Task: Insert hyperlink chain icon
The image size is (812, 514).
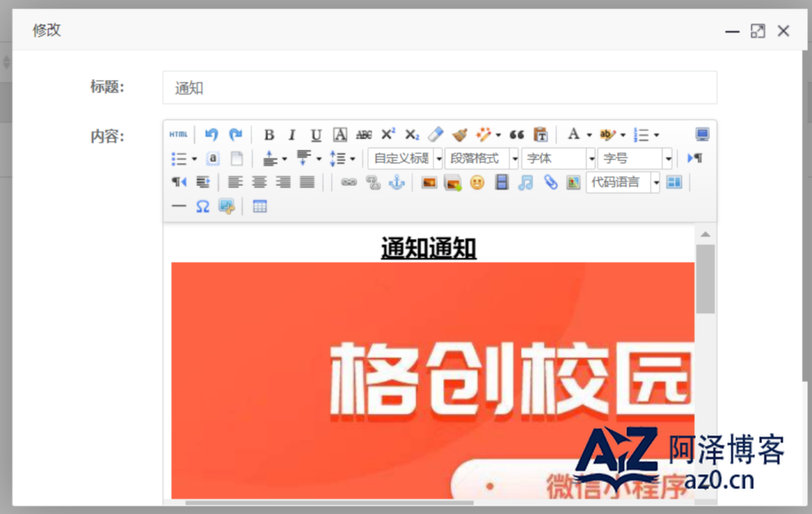Action: (x=349, y=182)
